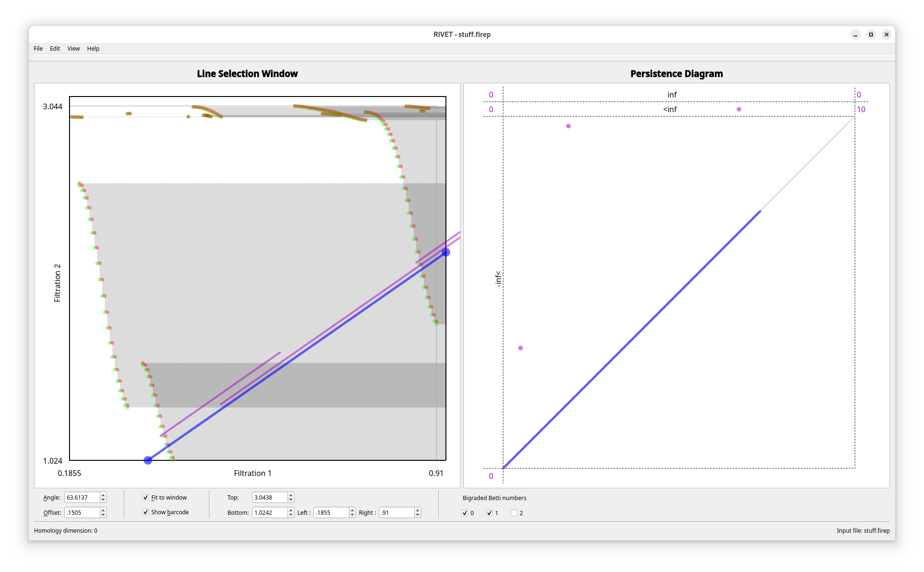Click the 3.044 axis value

[52, 106]
